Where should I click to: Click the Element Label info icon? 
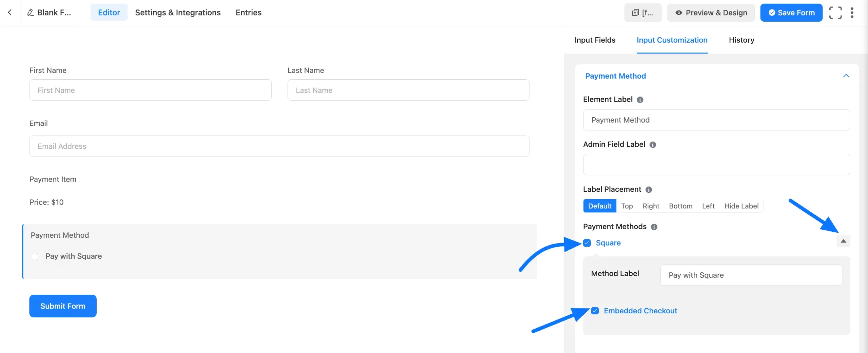[640, 100]
